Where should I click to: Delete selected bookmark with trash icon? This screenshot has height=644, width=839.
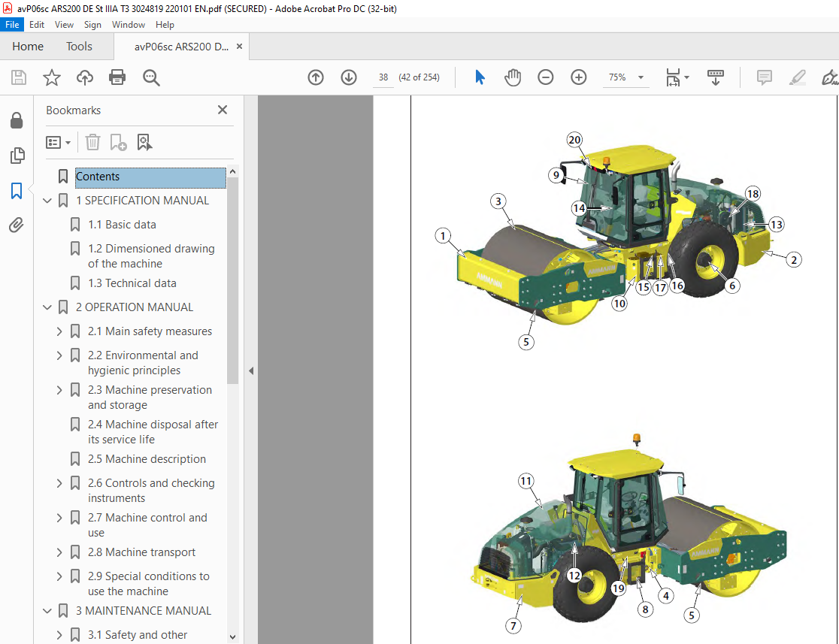click(92, 142)
